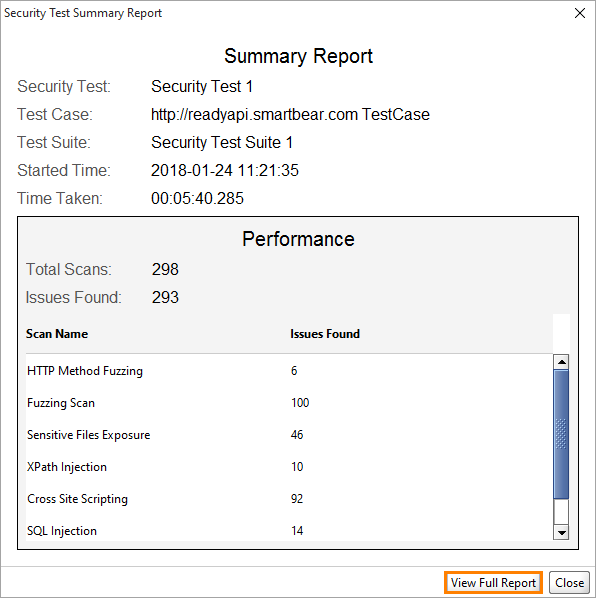Click the Test Case value http://readyapi.smartbear.com TestCase

[x=290, y=114]
